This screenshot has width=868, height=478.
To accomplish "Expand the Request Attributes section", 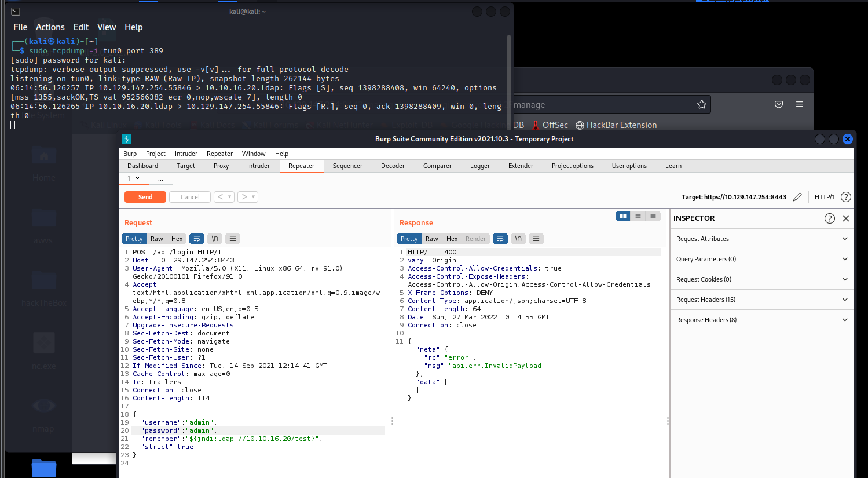I will pyautogui.click(x=762, y=239).
